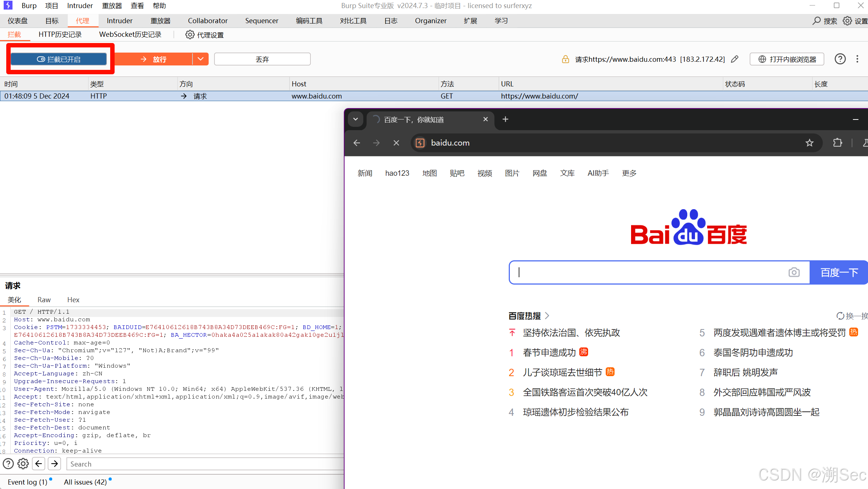Screen dimensions: 868x489
Task: Open the Burp menu
Action: click(x=29, y=6)
